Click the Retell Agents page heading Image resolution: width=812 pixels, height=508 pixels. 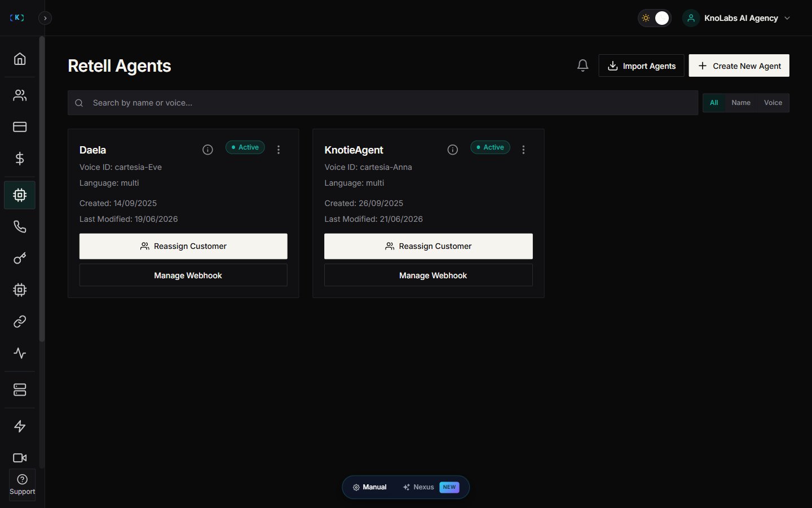click(119, 66)
